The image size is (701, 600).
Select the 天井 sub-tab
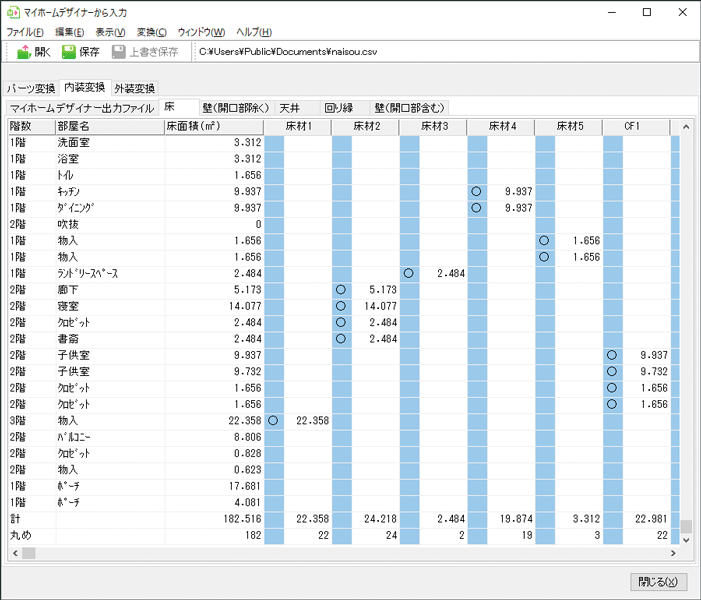[289, 107]
